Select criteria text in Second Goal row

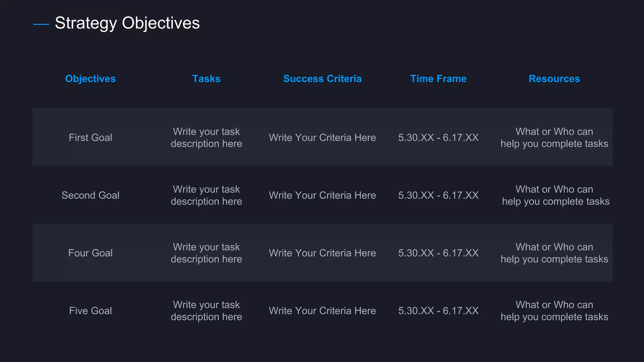(x=322, y=195)
